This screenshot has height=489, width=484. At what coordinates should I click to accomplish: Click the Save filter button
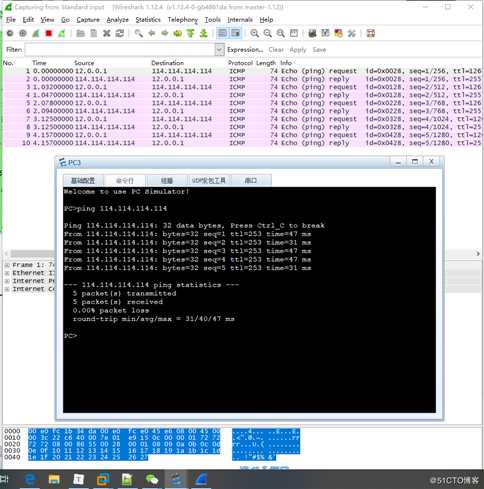[319, 50]
